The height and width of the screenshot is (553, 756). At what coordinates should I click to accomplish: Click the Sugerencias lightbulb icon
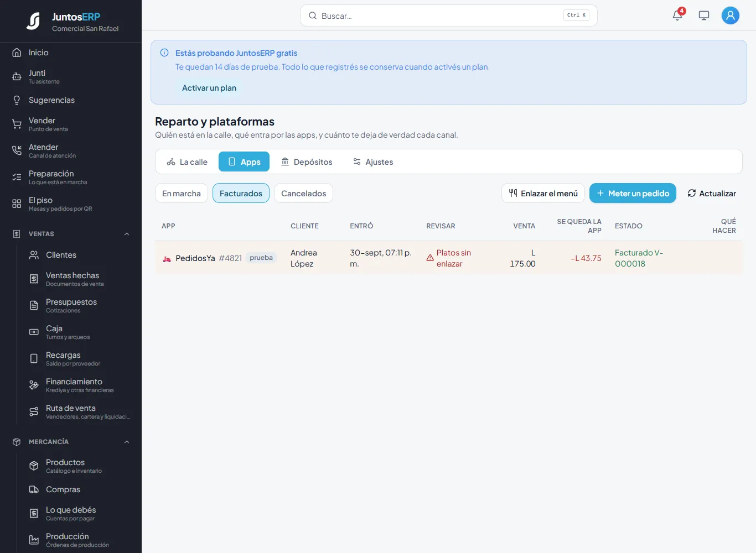pyautogui.click(x=17, y=100)
